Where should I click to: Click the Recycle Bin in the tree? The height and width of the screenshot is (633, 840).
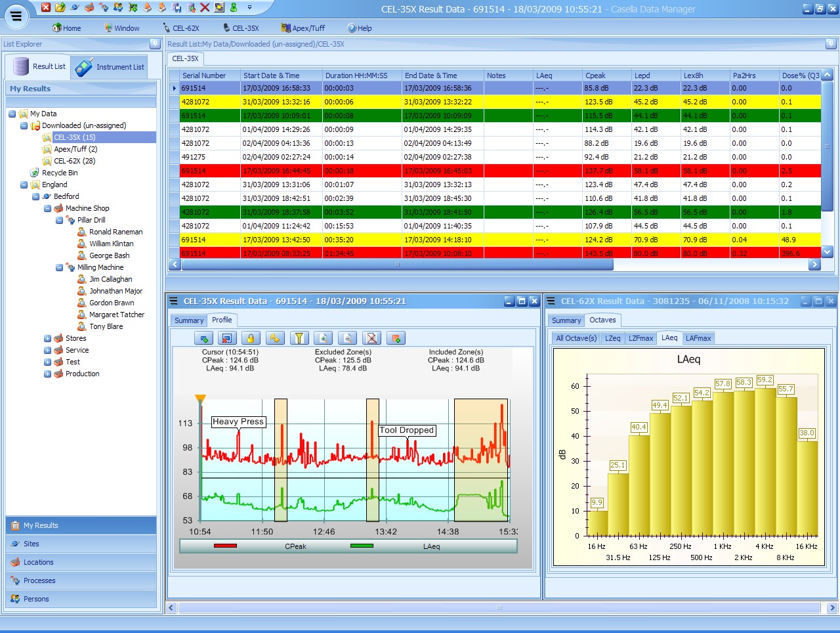[x=59, y=173]
